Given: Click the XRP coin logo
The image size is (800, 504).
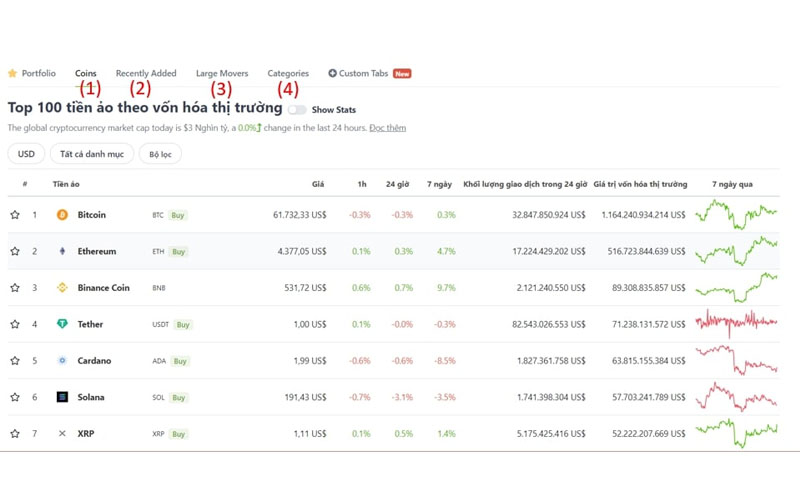Looking at the screenshot, I should (62, 434).
